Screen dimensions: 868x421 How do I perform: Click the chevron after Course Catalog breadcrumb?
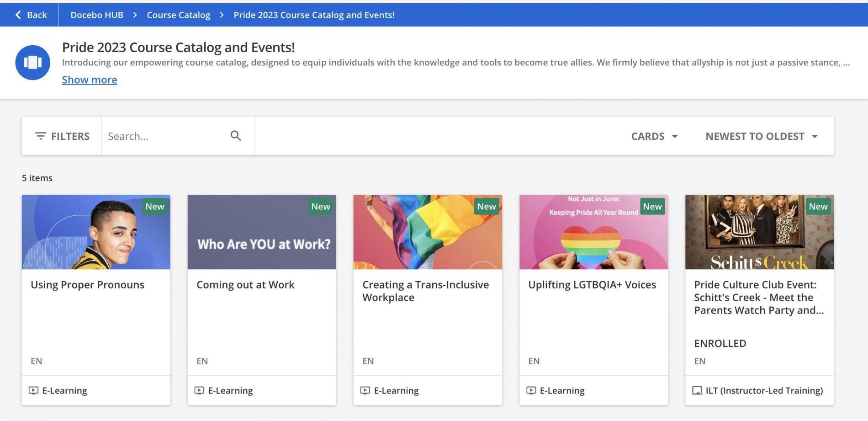click(222, 15)
